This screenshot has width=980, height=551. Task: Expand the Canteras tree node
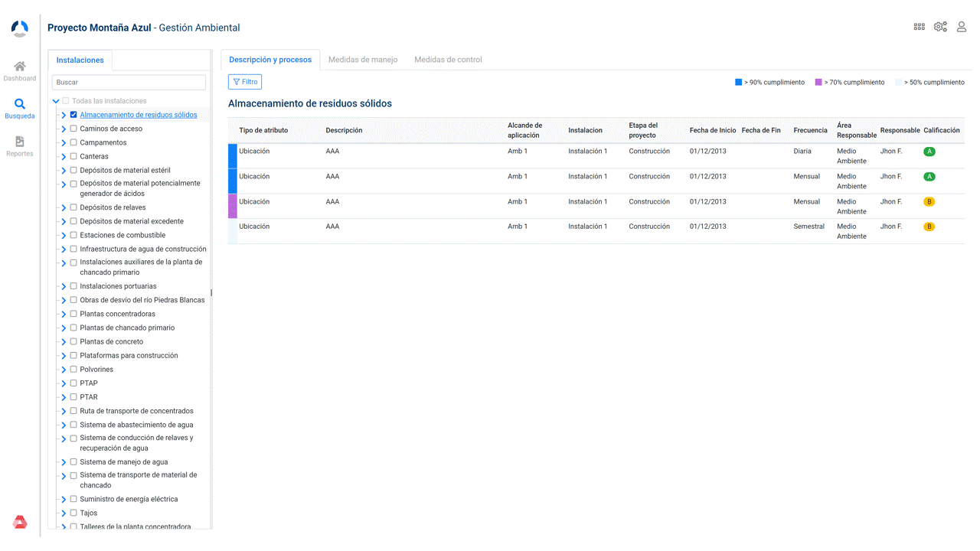[x=64, y=157]
